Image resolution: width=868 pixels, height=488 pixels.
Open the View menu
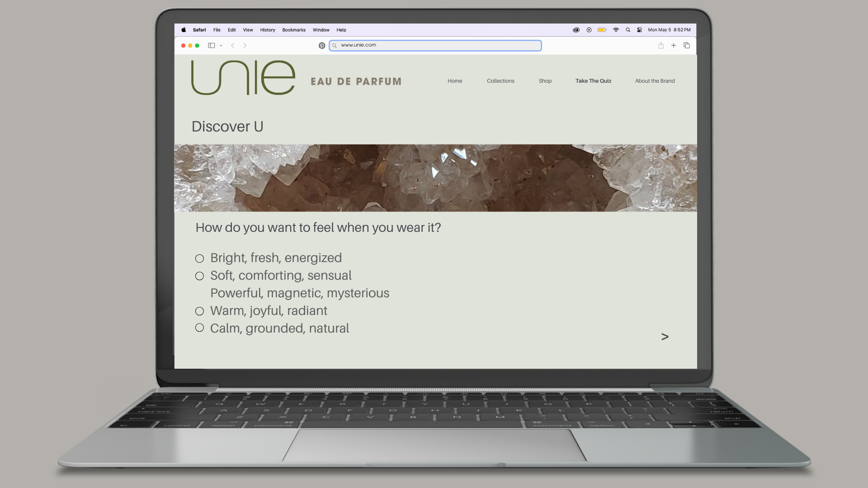point(248,30)
